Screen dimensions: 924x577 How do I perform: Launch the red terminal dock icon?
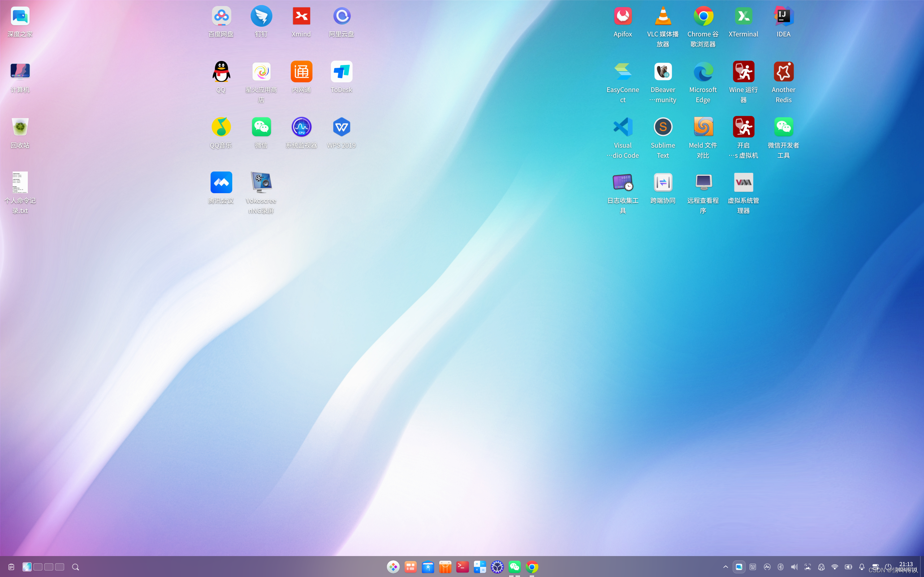[x=463, y=567]
